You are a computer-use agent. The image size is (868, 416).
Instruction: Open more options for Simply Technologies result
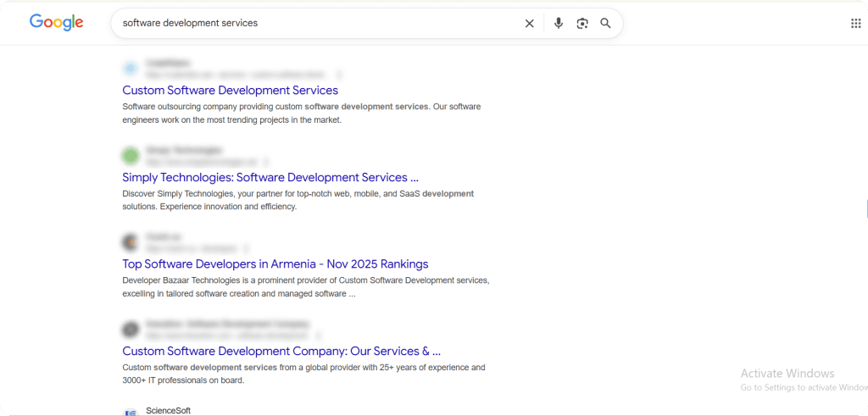265,162
